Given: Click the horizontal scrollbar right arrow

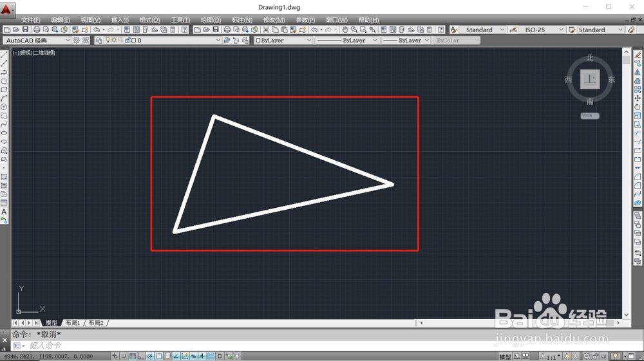Looking at the screenshot, I should [618, 323].
